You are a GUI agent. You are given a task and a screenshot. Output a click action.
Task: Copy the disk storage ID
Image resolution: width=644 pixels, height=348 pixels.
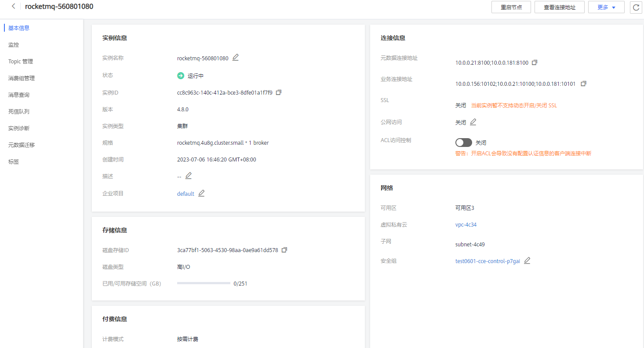pos(284,250)
